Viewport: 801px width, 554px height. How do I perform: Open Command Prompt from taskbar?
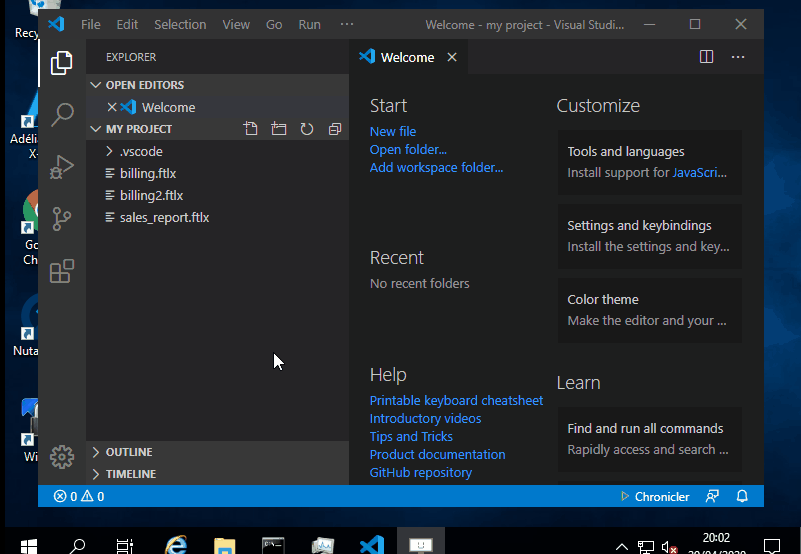tap(273, 545)
